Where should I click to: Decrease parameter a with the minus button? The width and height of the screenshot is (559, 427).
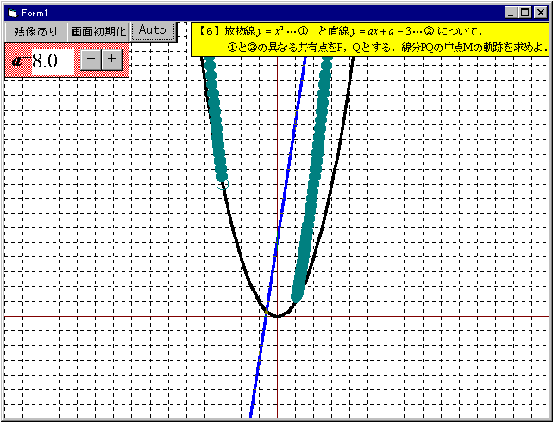91,59
